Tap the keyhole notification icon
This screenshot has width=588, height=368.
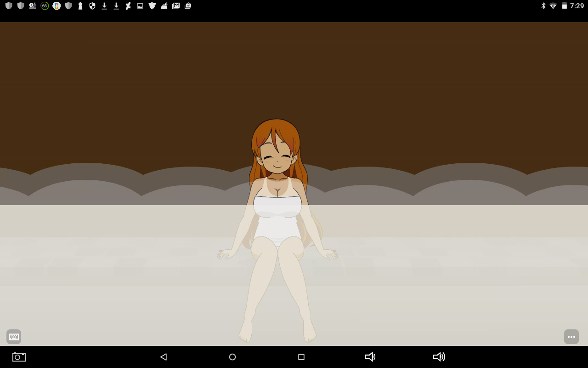80,6
